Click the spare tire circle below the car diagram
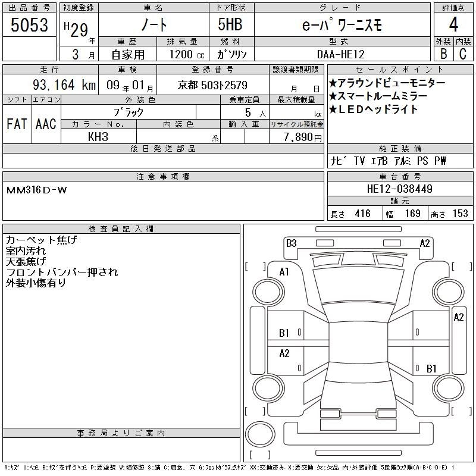Viewport: 476px width, 476px height. 260,434
